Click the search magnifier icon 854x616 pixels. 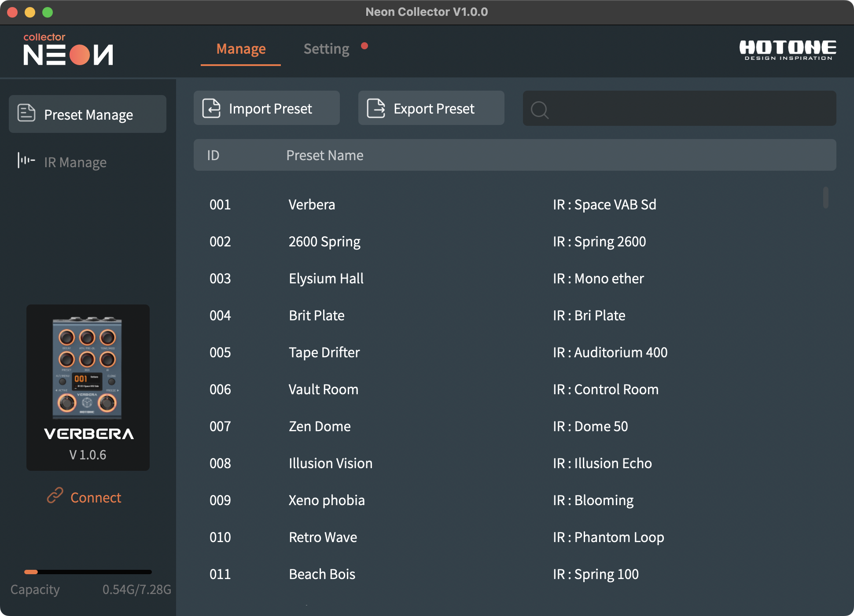pos(539,110)
